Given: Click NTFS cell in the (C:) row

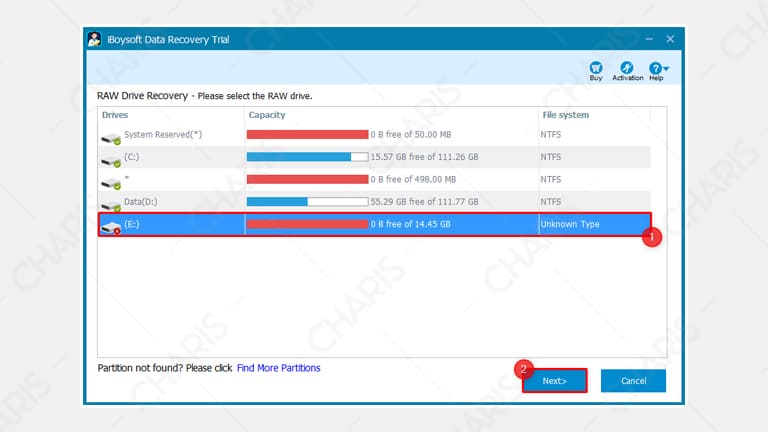Looking at the screenshot, I should 551,157.
